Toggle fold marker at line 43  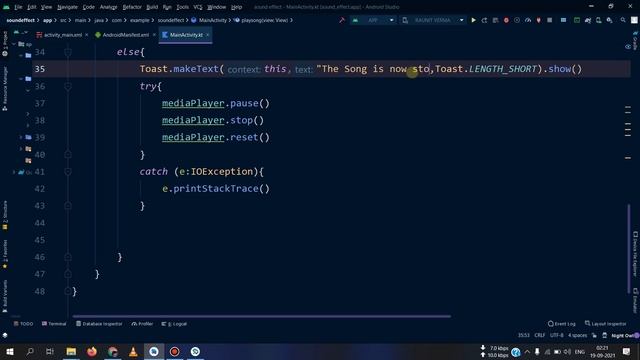(x=68, y=206)
